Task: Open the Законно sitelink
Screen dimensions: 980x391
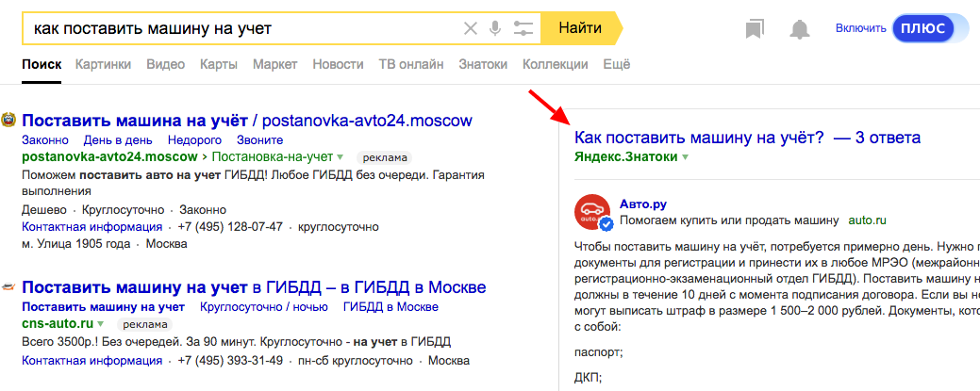Action: (x=45, y=139)
